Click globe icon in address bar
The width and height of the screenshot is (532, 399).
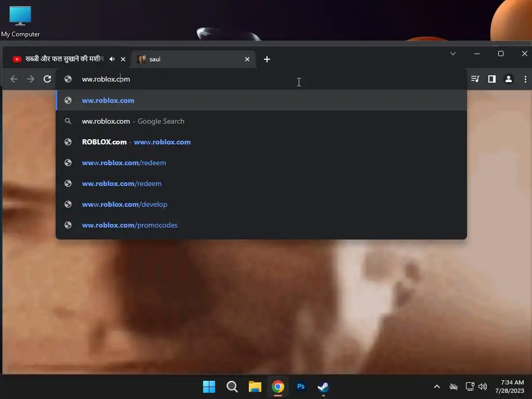(x=68, y=79)
